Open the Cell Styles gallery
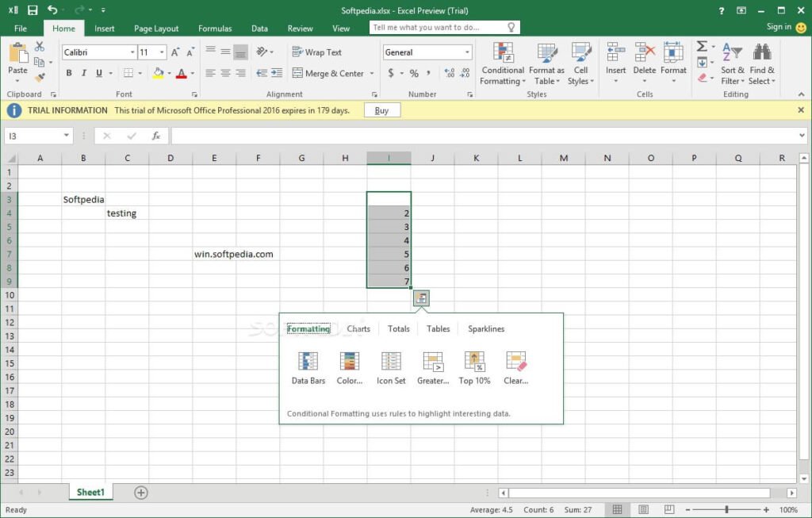This screenshot has height=518, width=812. [x=580, y=63]
